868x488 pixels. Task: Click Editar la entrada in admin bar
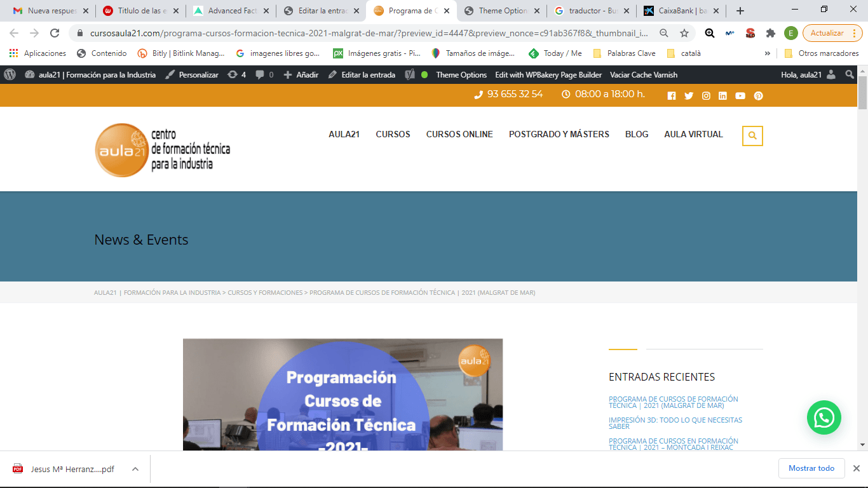362,74
